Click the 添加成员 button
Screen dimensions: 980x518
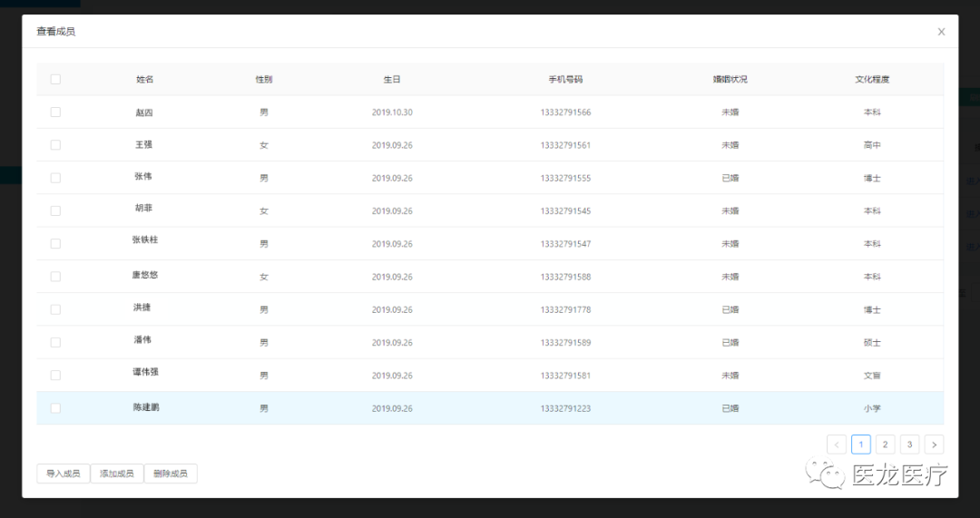point(117,474)
